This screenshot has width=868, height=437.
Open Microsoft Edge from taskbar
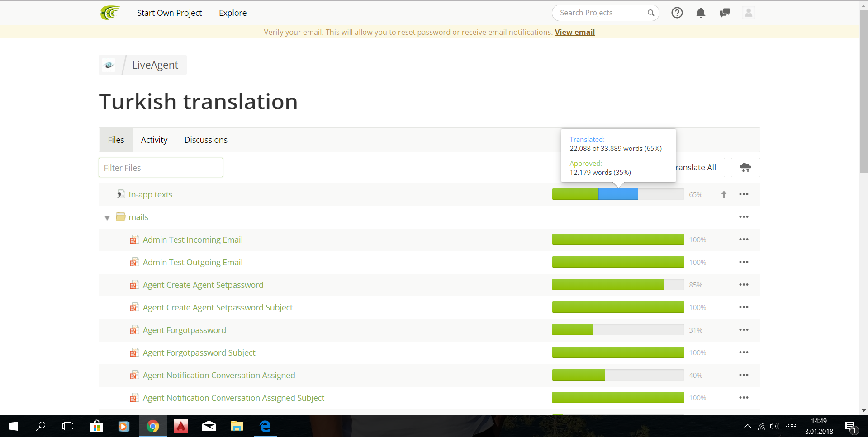point(265,426)
